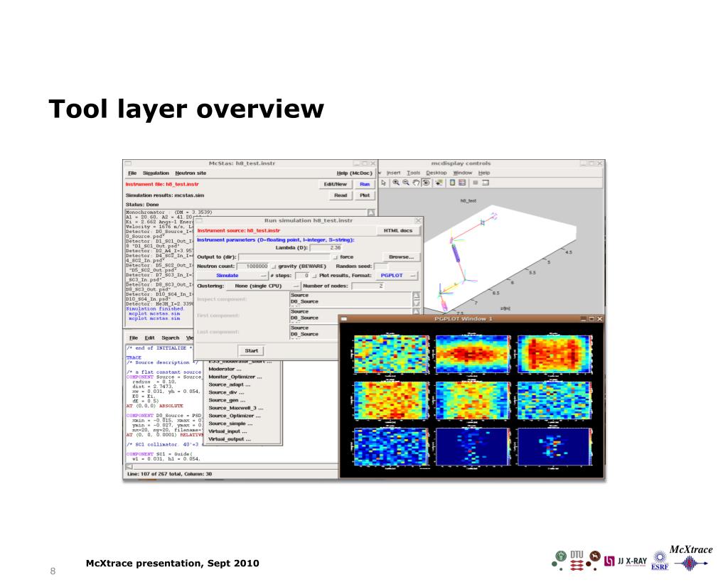Click the Edit/New button
The width and height of the screenshot is (728, 582).
click(x=336, y=184)
